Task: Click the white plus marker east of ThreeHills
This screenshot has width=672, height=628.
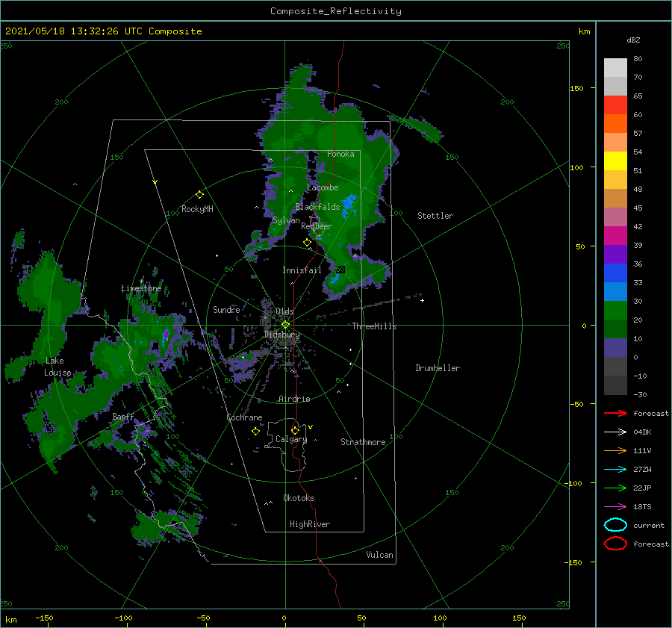Action: 422,300
